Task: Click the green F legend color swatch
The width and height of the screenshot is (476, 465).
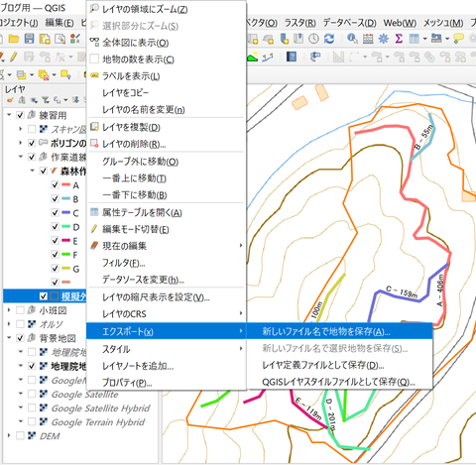Action: [x=65, y=255]
